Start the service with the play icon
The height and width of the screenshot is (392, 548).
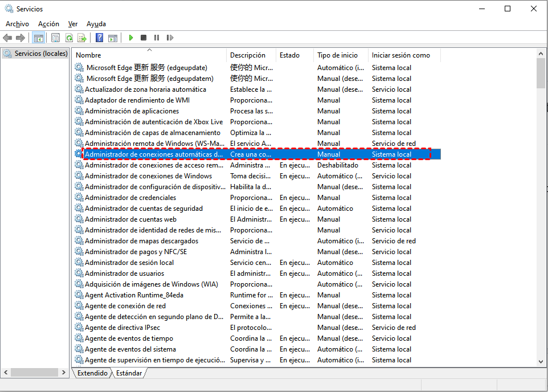pos(130,38)
